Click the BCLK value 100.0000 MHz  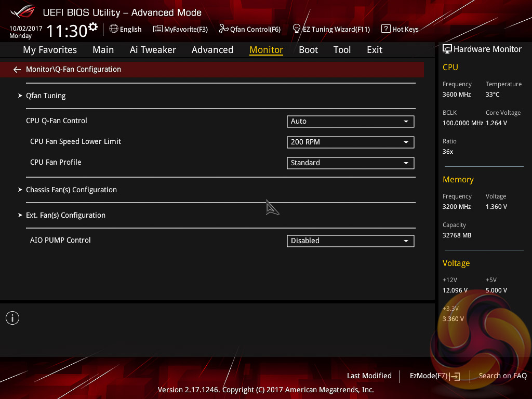tap(463, 123)
